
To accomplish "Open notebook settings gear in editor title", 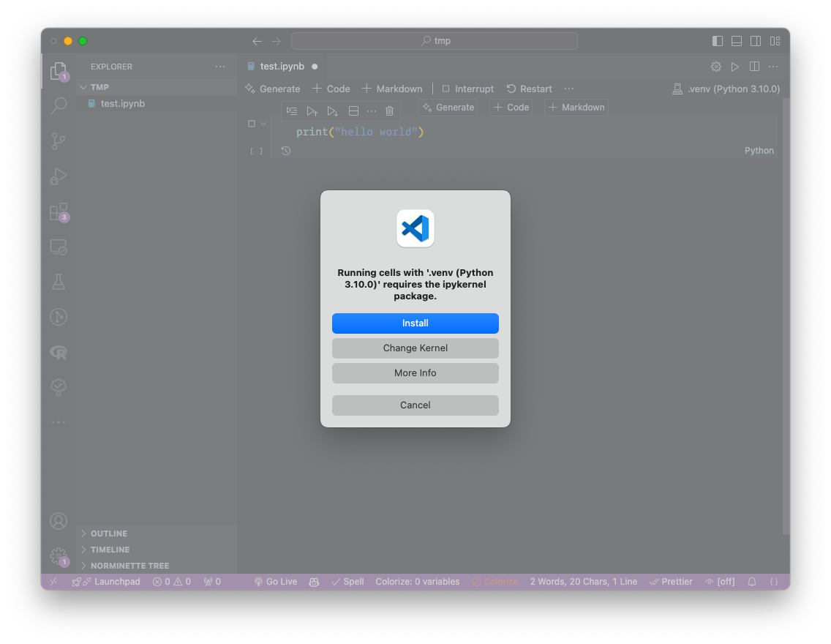I will (x=716, y=67).
